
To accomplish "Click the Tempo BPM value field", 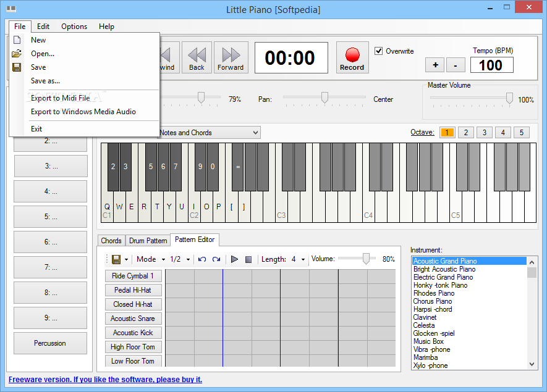I will 491,65.
